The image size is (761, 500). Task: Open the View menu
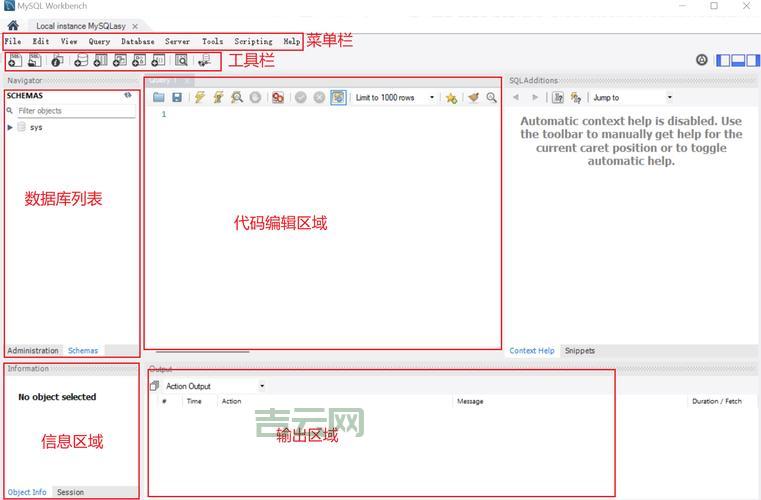pyautogui.click(x=69, y=41)
